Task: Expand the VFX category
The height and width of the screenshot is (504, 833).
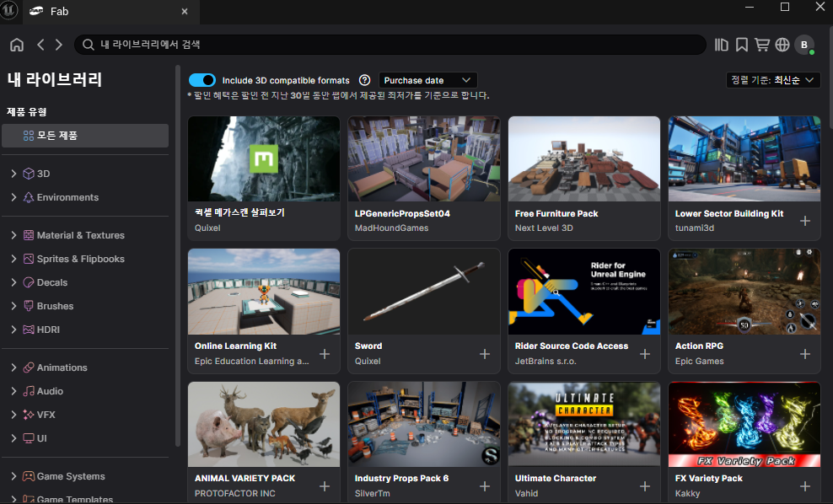Action: (13, 415)
